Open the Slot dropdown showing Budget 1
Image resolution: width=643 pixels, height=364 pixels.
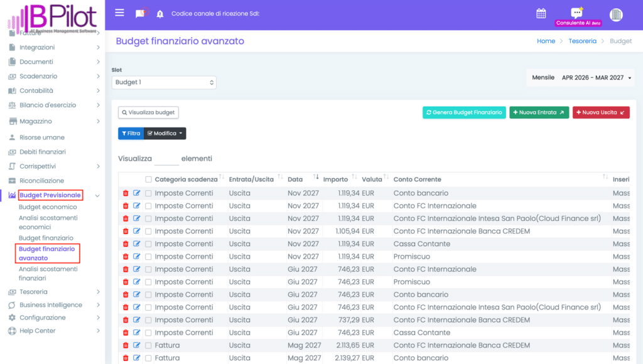[164, 82]
